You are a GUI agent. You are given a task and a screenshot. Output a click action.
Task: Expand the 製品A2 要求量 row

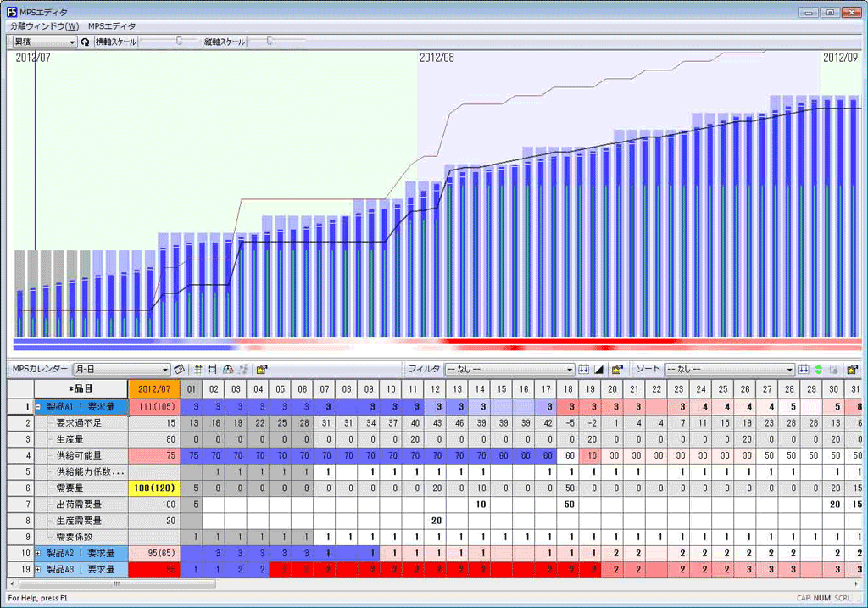[38, 553]
